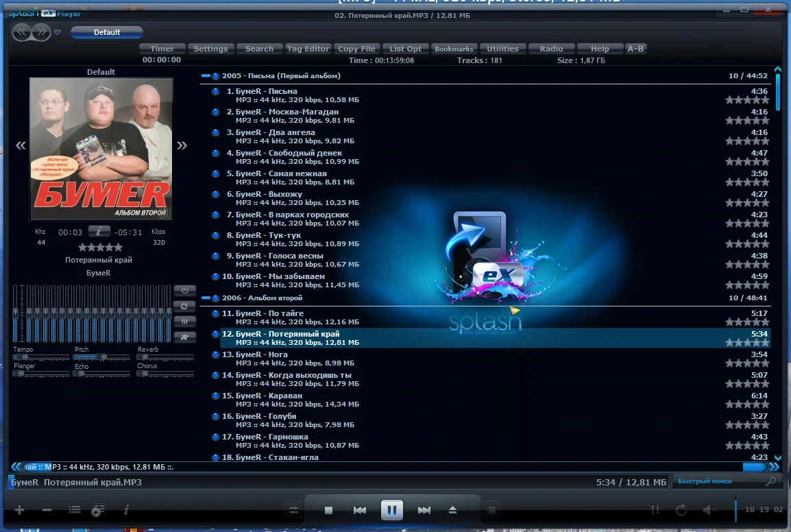The height and width of the screenshot is (532, 791).
Task: Adjust the Tempo slider
Action: point(41,357)
